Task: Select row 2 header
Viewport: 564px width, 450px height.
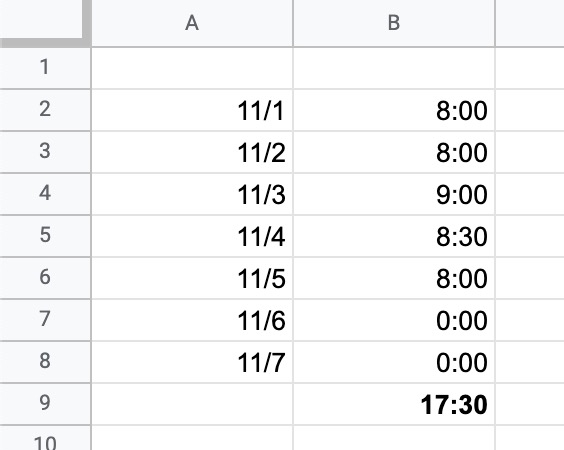Action: (45, 110)
